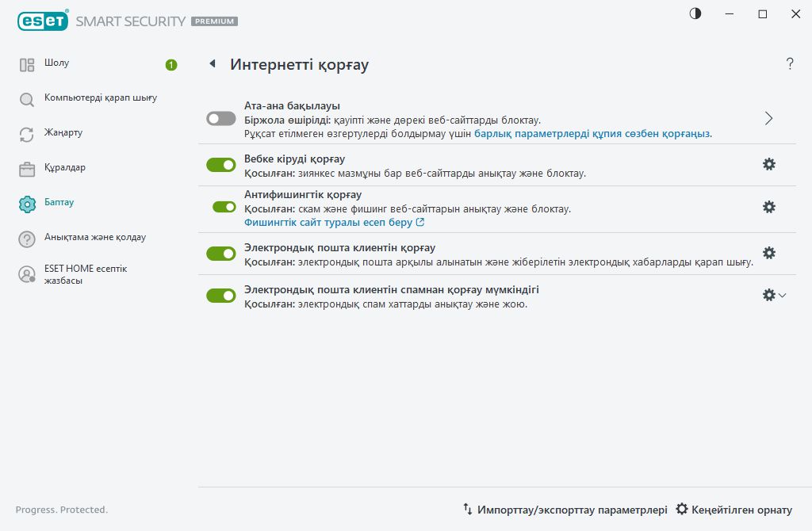Toggle the dark/light contrast theme icon
Screen dimensions: 812x531
695,14
